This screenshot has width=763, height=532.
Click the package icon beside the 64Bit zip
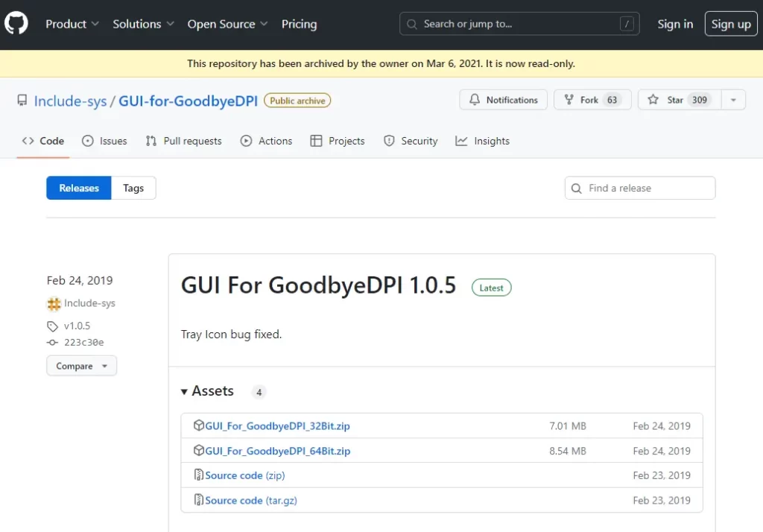[198, 450]
